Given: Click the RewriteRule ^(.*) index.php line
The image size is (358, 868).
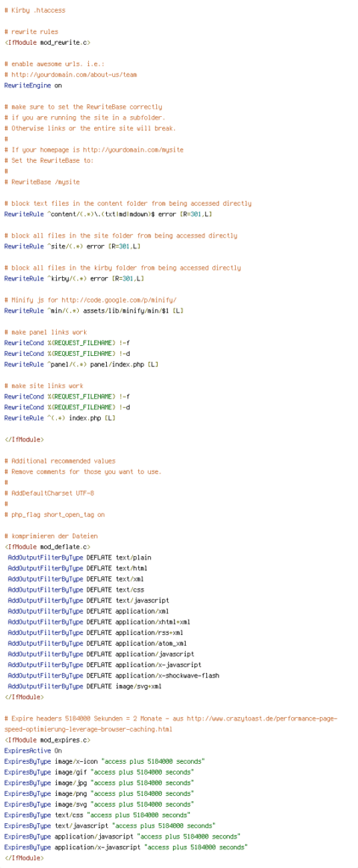Looking at the screenshot, I should tap(59, 417).
